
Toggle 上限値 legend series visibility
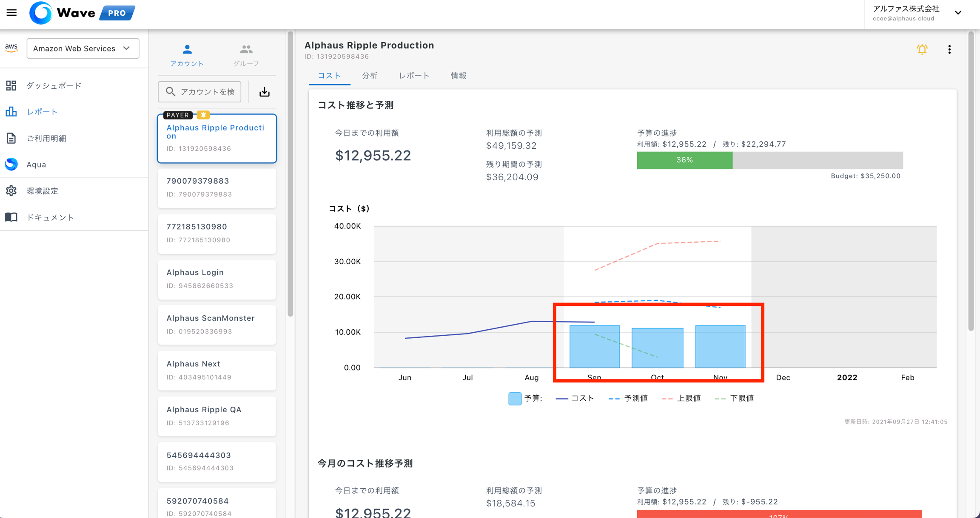(681, 398)
